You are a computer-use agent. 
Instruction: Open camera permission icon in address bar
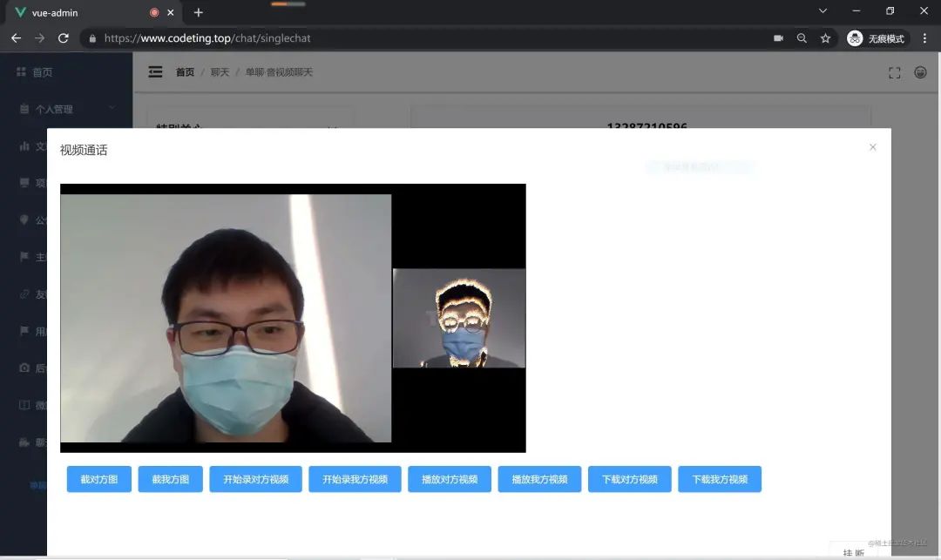(x=778, y=37)
